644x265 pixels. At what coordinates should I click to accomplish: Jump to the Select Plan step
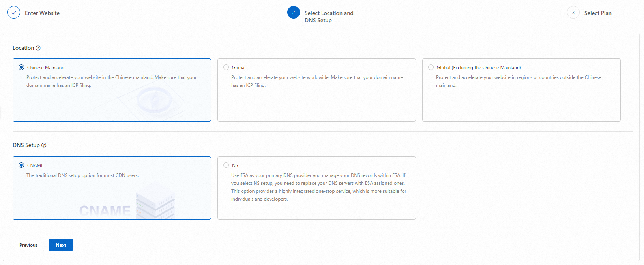click(598, 13)
